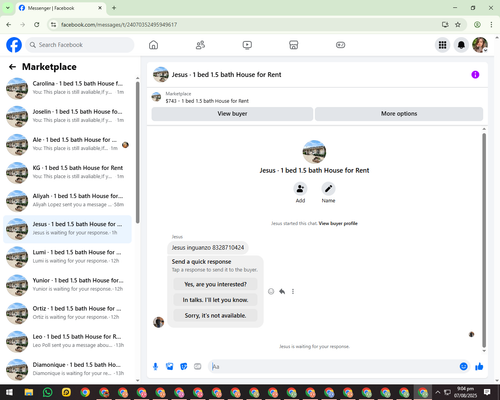This screenshot has width=500, height=400.
Task: Send 'Sorry, it's not available.' response
Action: [215, 315]
